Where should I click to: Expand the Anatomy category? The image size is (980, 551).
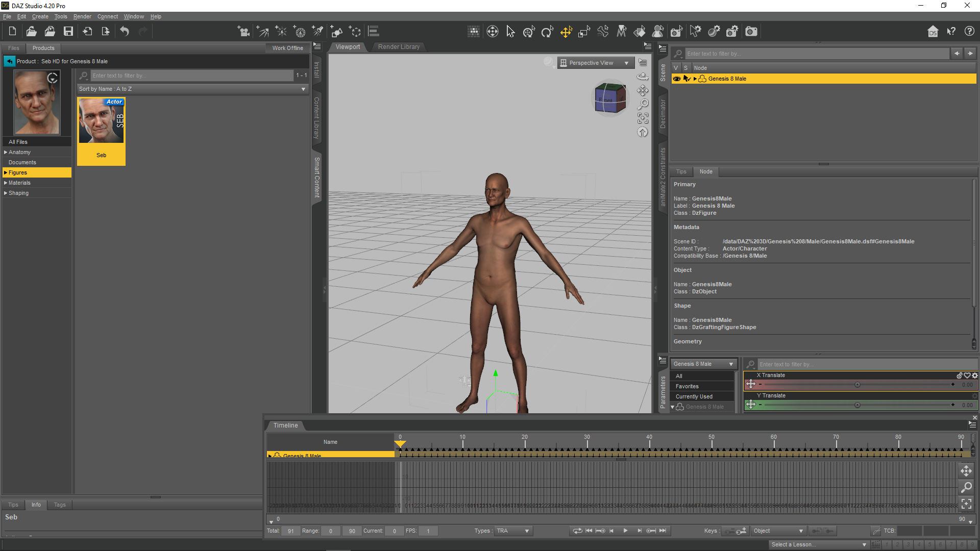tap(6, 152)
